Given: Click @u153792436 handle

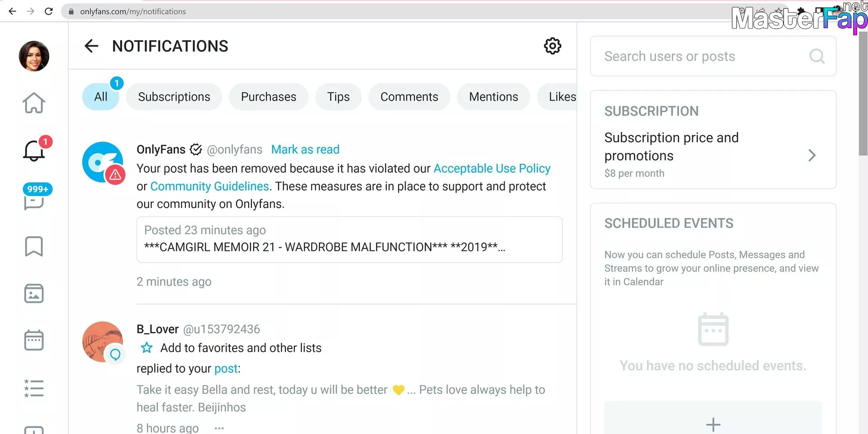Looking at the screenshot, I should [x=222, y=329].
